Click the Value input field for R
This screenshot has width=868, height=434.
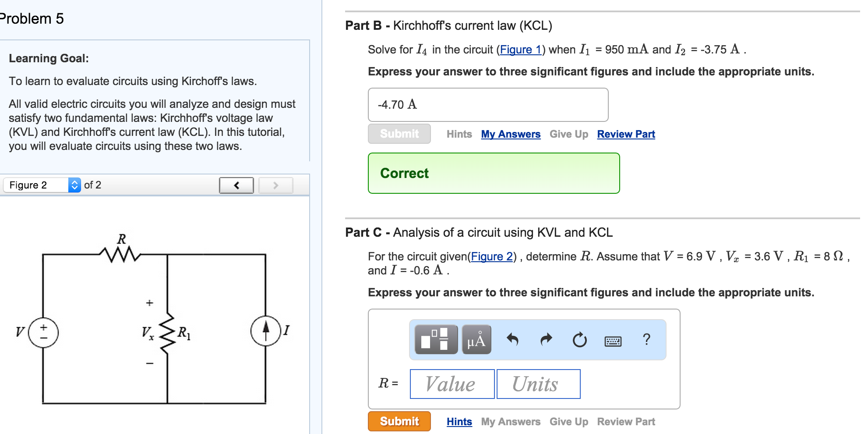point(452,384)
